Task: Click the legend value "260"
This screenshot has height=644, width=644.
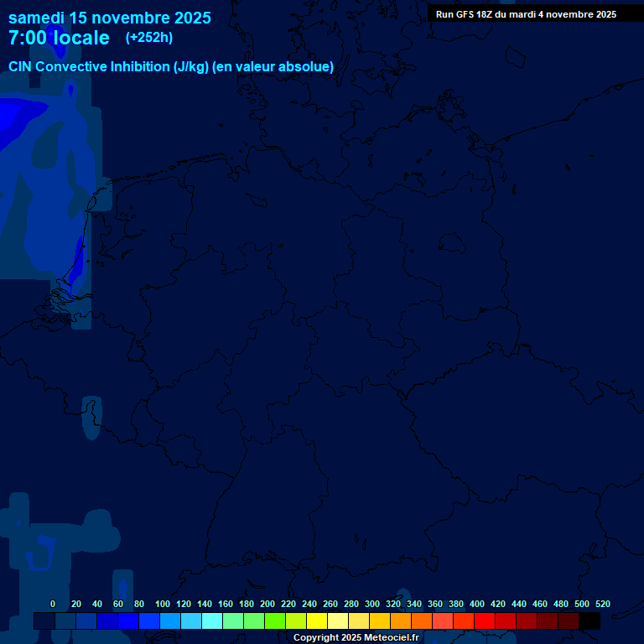Action: click(330, 604)
